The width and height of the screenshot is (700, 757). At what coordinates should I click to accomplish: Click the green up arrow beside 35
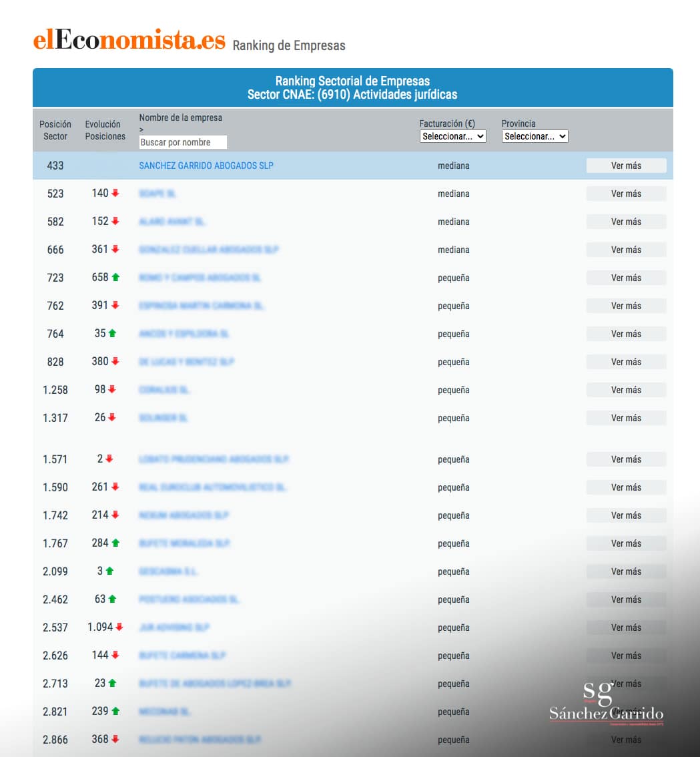click(x=113, y=333)
